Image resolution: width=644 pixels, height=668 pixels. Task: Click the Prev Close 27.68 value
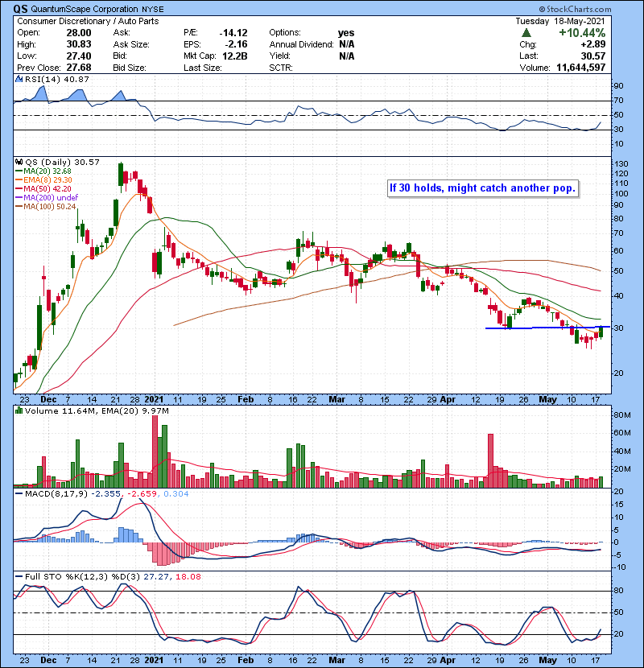pyautogui.click(x=79, y=68)
